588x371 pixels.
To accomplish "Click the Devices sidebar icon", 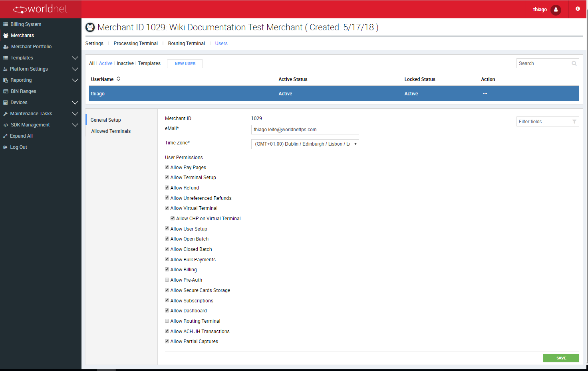I will tap(6, 103).
